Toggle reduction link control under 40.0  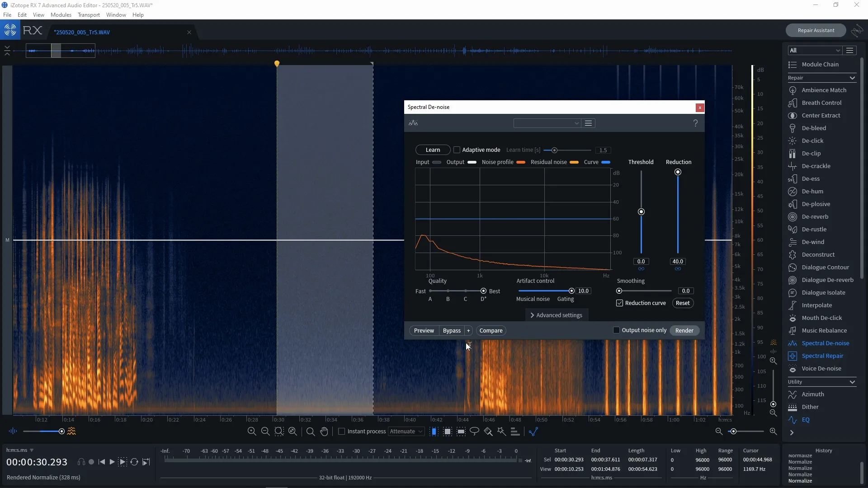[678, 269]
